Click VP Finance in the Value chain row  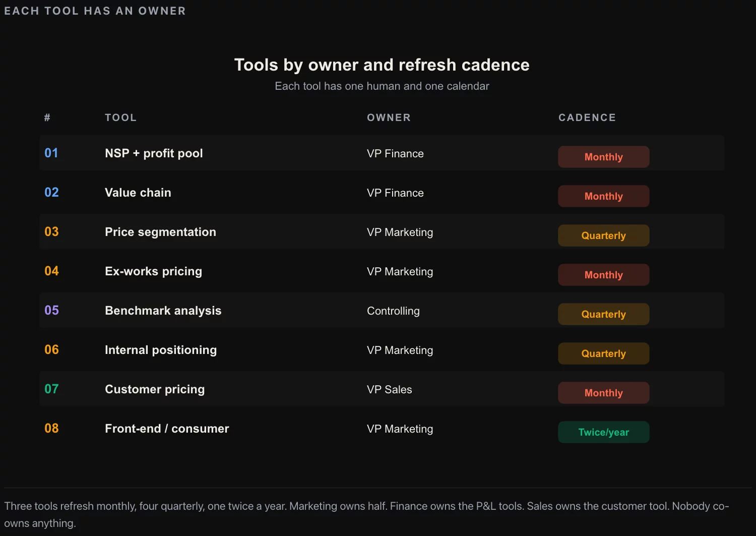[395, 193]
